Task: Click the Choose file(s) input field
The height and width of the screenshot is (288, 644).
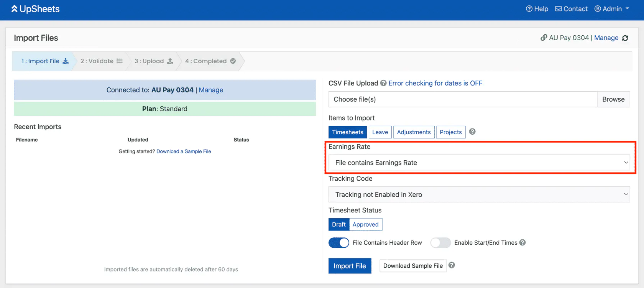Action: pyautogui.click(x=463, y=99)
